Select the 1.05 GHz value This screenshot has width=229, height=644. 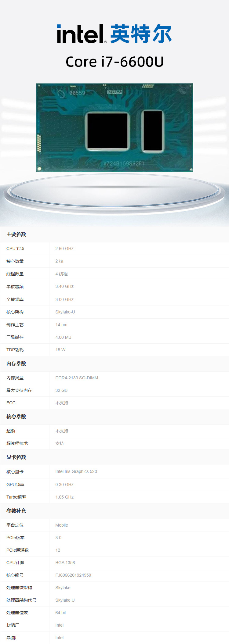point(64,497)
